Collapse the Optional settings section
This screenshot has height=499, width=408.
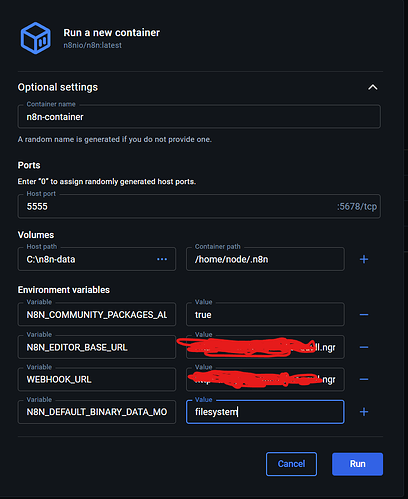373,87
